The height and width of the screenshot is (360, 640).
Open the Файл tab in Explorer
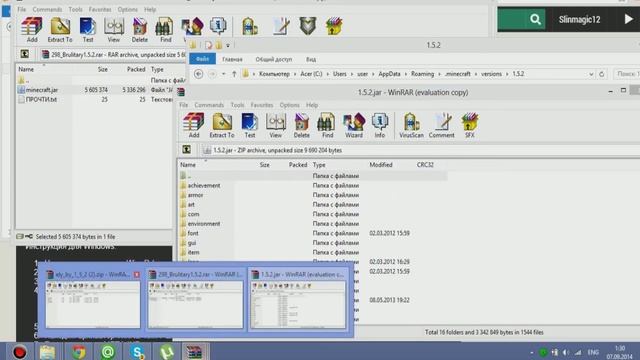click(202, 59)
